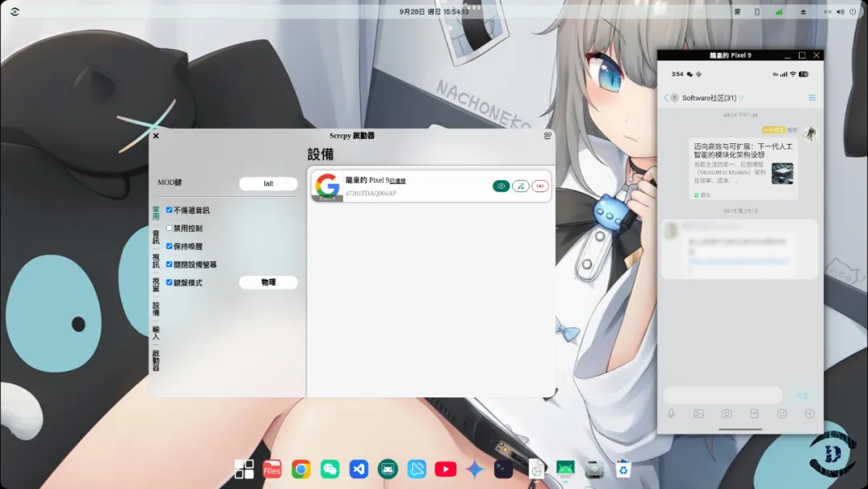
Task: Click the green eye mirror button for Pixel 9
Action: point(501,186)
